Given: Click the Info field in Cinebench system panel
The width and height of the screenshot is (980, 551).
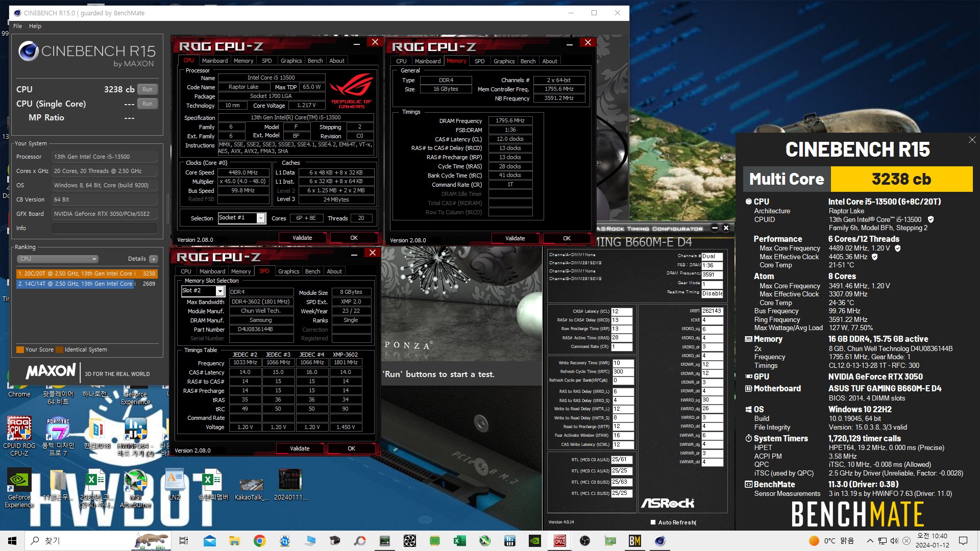Looking at the screenshot, I should click(104, 228).
